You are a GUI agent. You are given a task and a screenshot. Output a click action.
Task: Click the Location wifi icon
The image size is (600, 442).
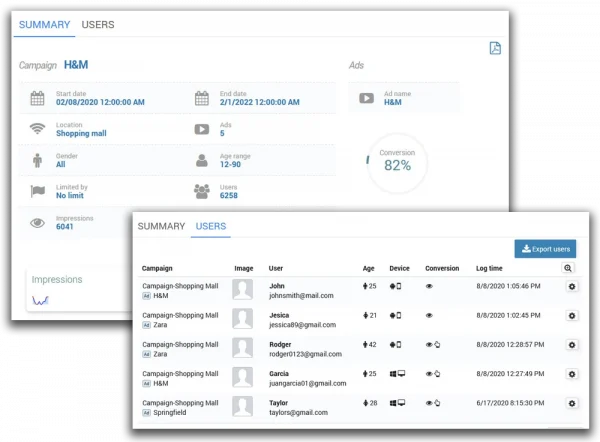tap(38, 128)
